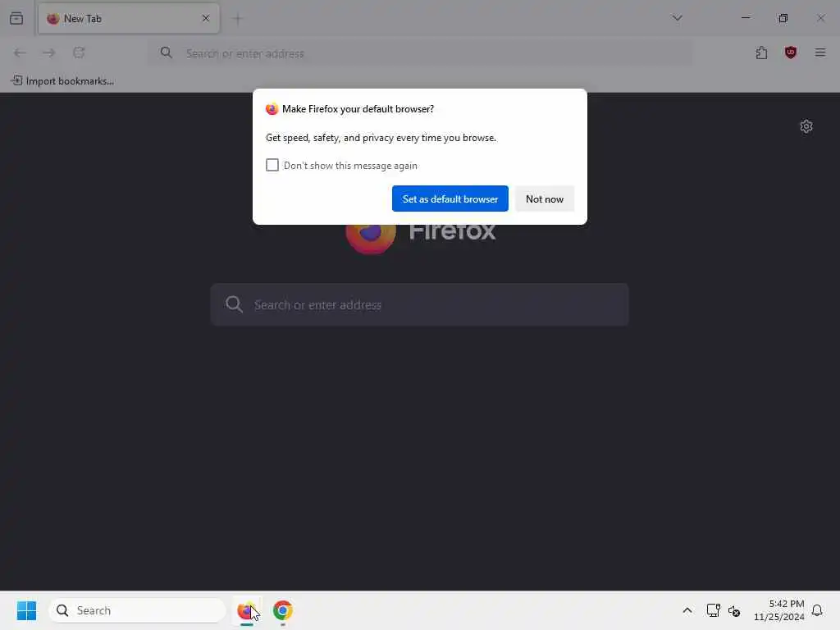Viewport: 840px width, 630px height.
Task: Check 'Don't show this message again'
Action: (x=272, y=165)
